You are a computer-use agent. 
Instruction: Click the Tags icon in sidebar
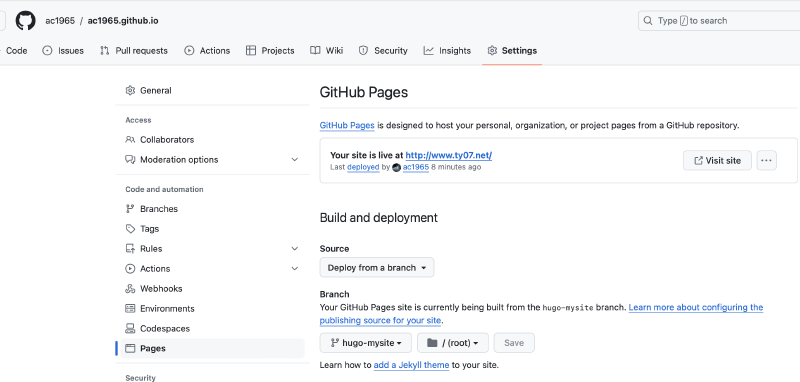130,229
